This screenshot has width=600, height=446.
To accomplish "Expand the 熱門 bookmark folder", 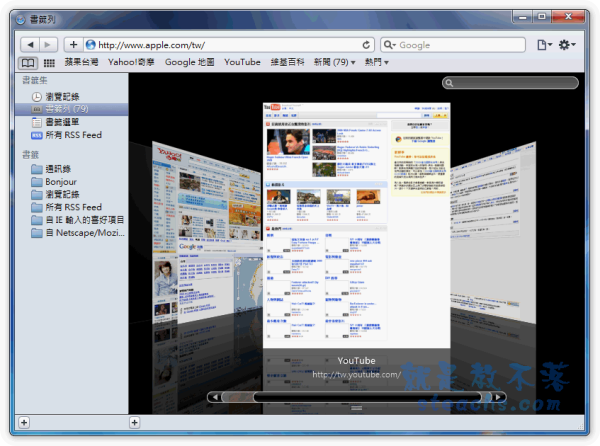I will click(377, 62).
